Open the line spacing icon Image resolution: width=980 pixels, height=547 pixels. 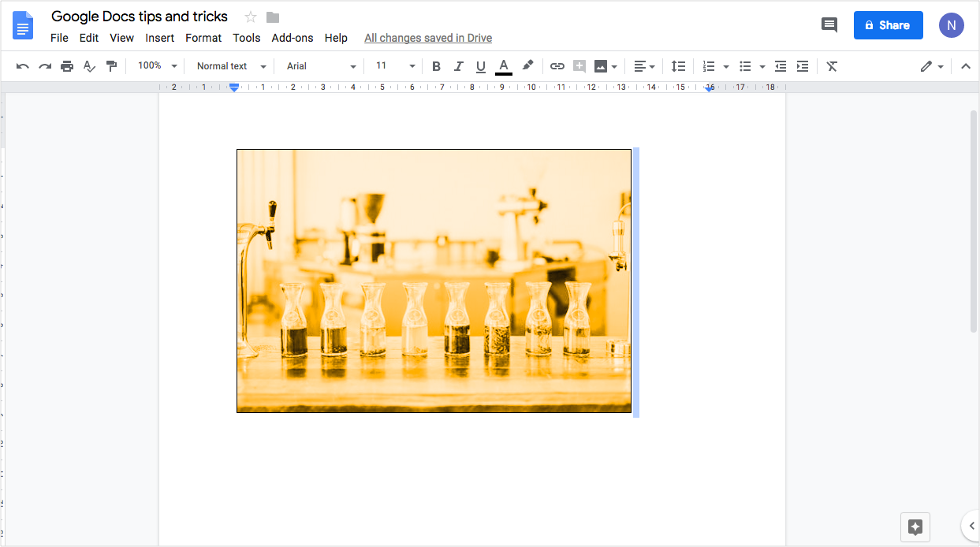[x=678, y=66]
